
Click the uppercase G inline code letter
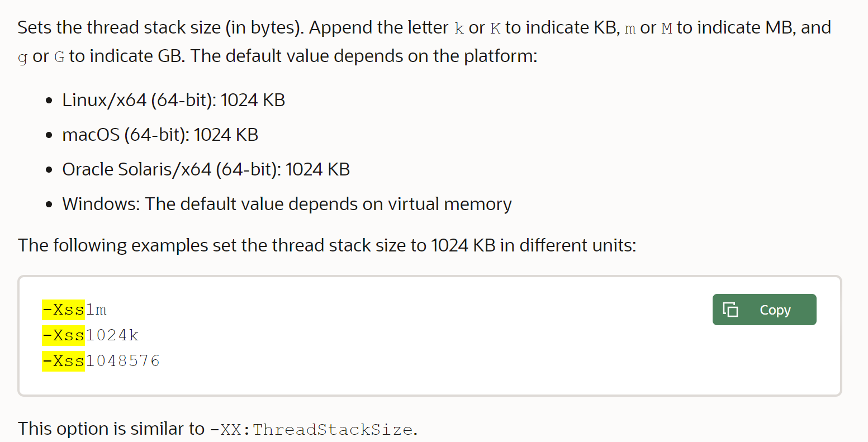coord(59,57)
